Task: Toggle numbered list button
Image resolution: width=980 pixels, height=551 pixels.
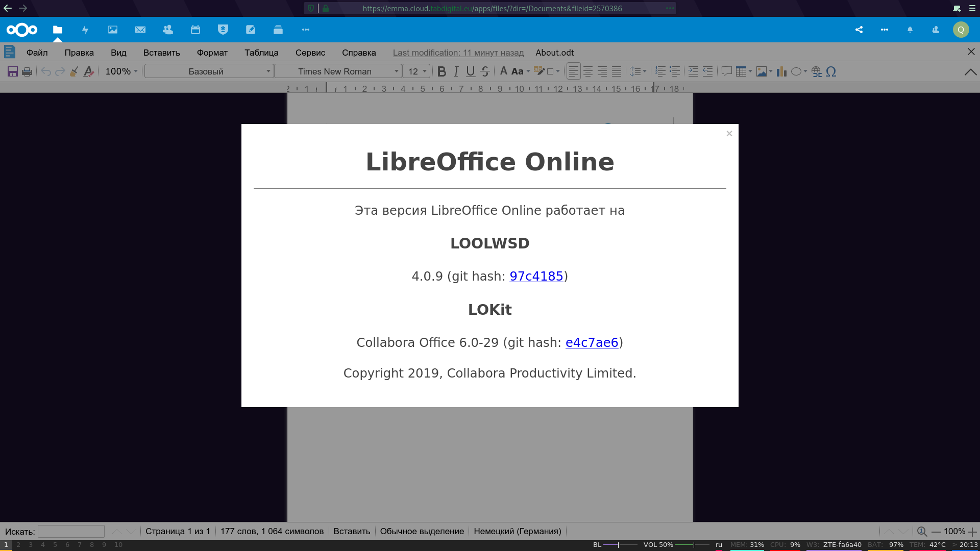Action: 660,71
